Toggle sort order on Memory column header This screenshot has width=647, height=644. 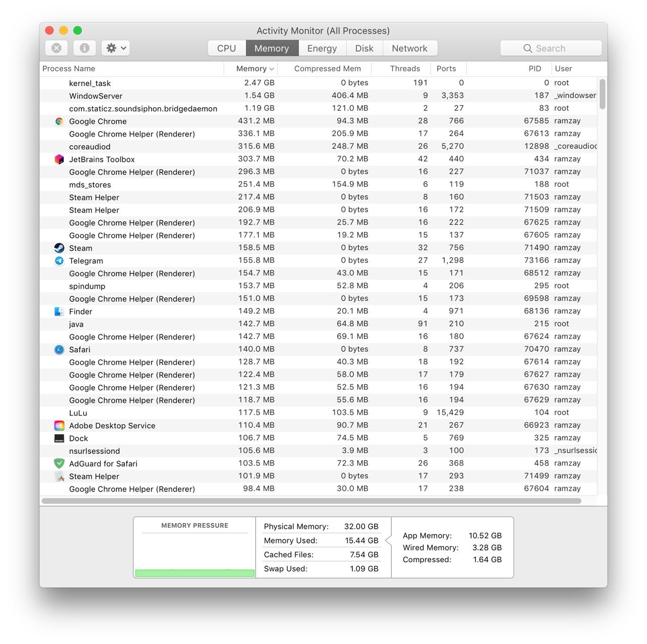251,69
